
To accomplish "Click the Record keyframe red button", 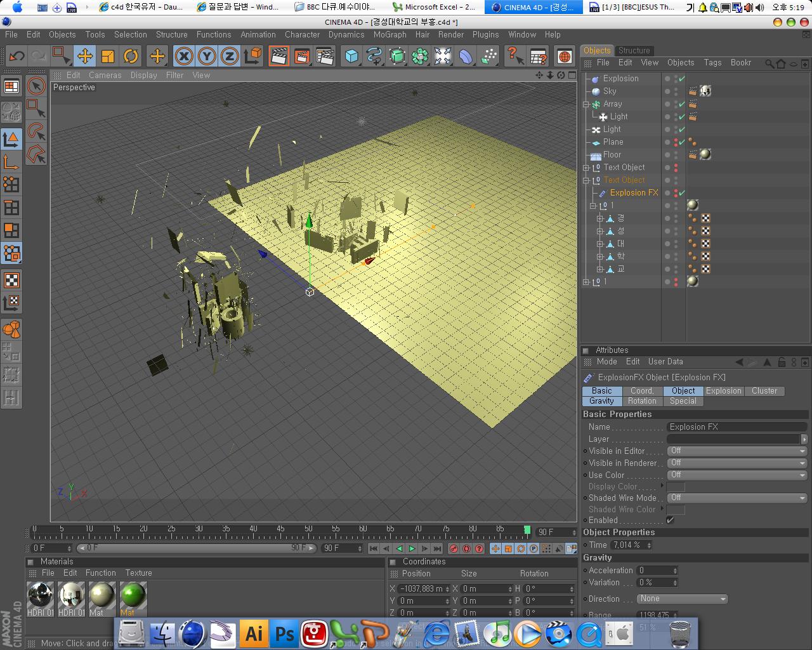I will click(x=454, y=548).
